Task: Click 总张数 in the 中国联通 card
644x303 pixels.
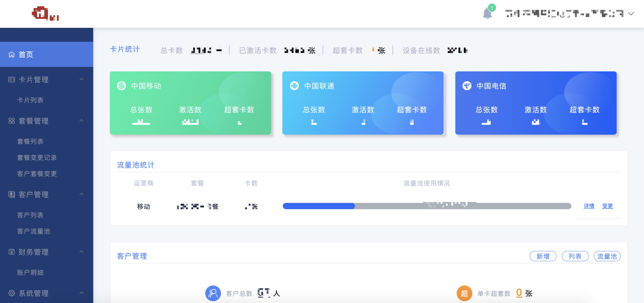Action: (x=314, y=110)
